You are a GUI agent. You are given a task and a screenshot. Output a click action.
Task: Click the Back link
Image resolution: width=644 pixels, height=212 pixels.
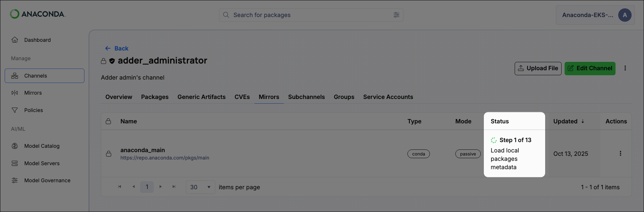click(x=117, y=48)
